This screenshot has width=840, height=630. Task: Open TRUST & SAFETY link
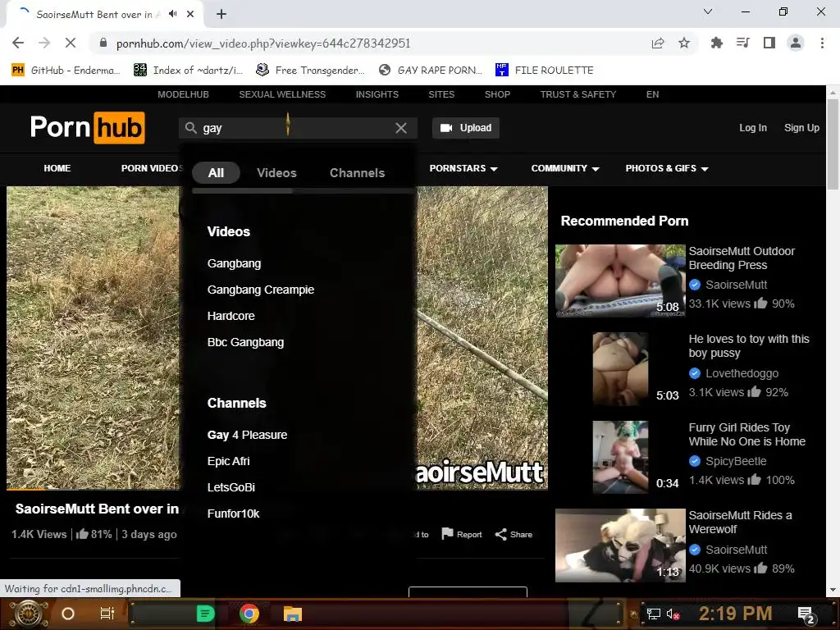578,94
